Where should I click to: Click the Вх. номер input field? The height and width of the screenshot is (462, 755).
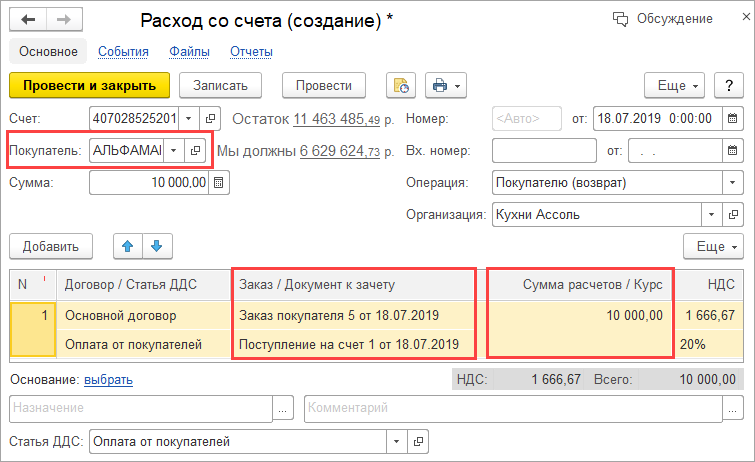[544, 150]
